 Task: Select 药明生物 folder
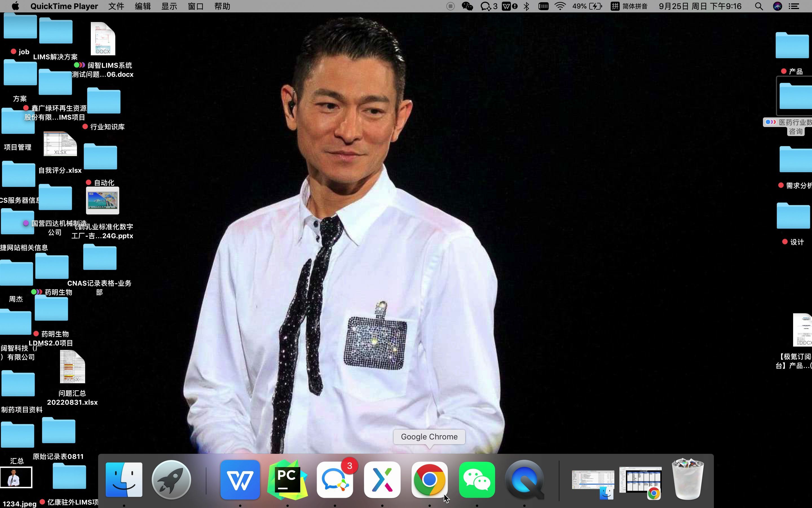52,266
